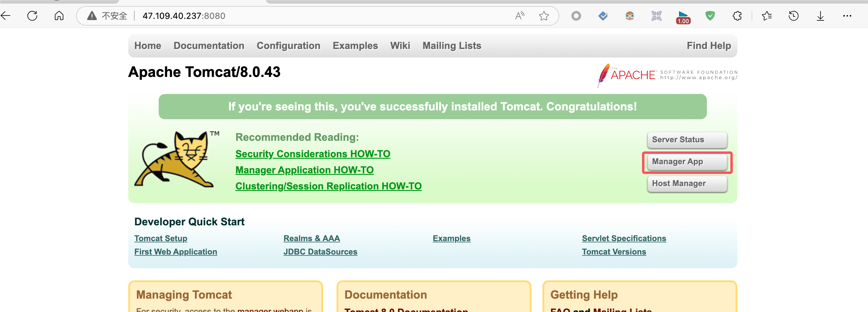Click the successful install congratulations banner

[x=432, y=106]
